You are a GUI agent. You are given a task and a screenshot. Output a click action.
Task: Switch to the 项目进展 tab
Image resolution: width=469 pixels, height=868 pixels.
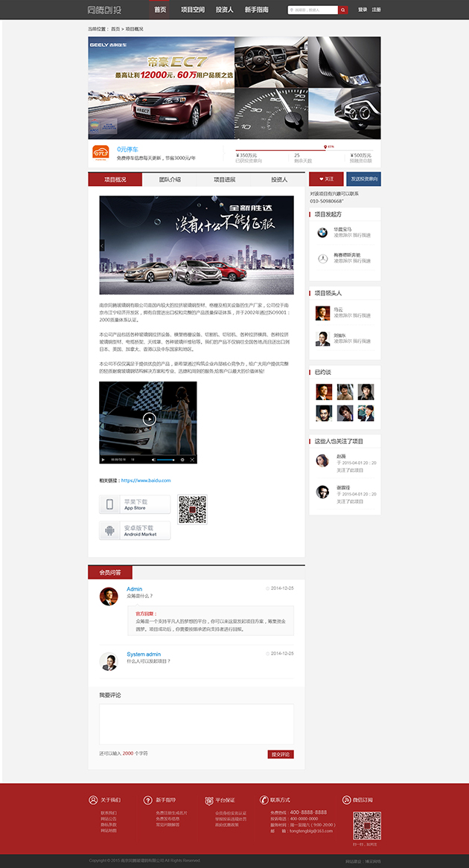[x=224, y=180]
